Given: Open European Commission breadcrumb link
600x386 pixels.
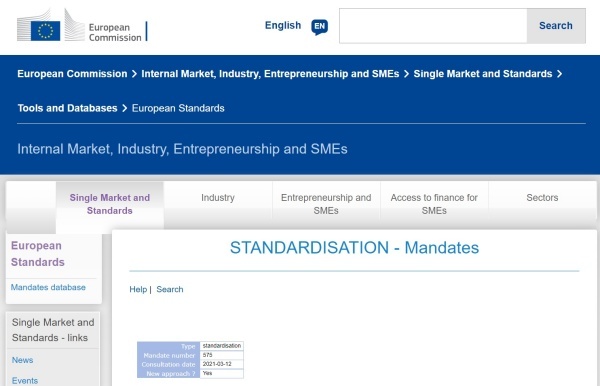Looking at the screenshot, I should (x=72, y=74).
